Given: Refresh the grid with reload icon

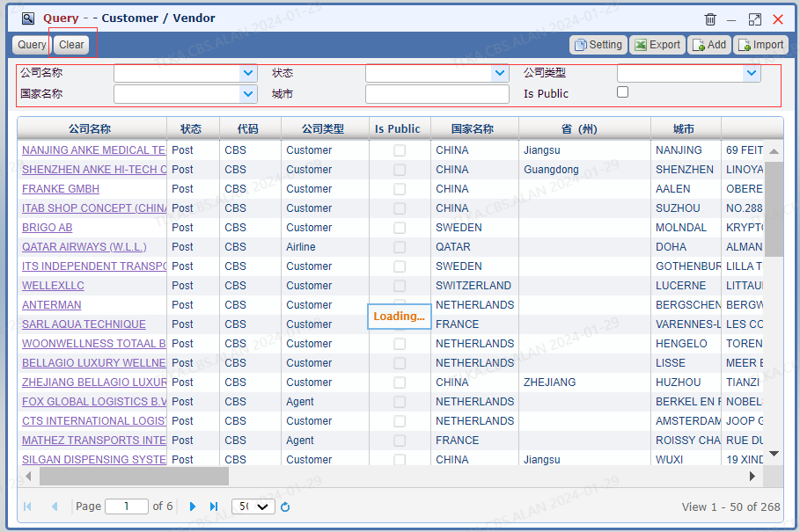Looking at the screenshot, I should 285,506.
